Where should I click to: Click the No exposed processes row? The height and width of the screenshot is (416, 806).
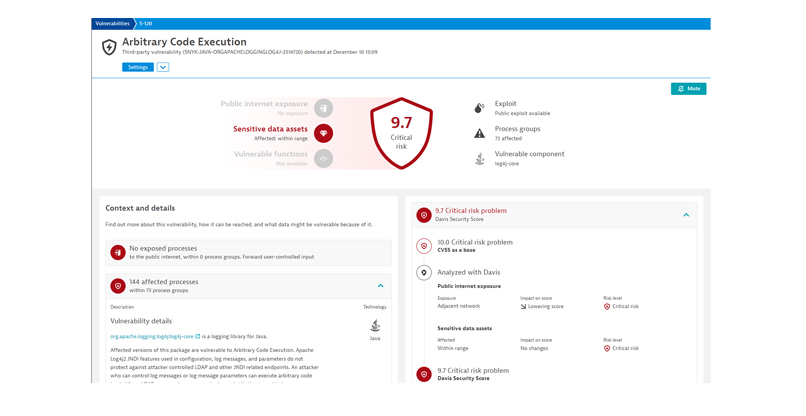pos(248,252)
